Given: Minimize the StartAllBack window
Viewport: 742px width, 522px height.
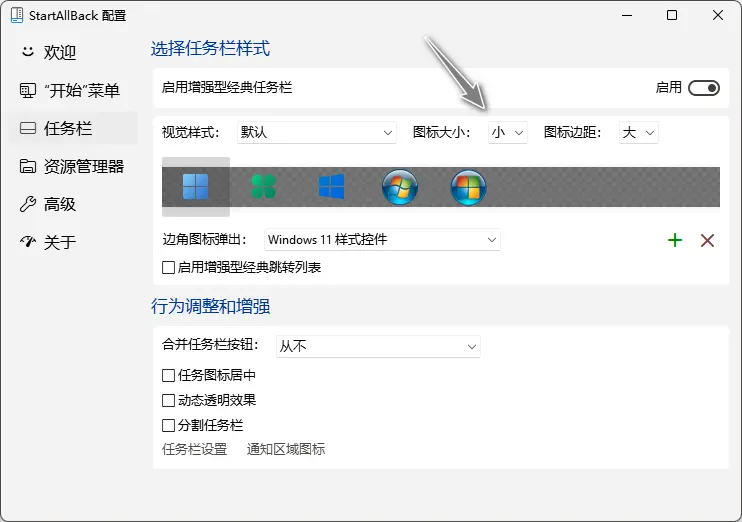Looking at the screenshot, I should pyautogui.click(x=627, y=15).
